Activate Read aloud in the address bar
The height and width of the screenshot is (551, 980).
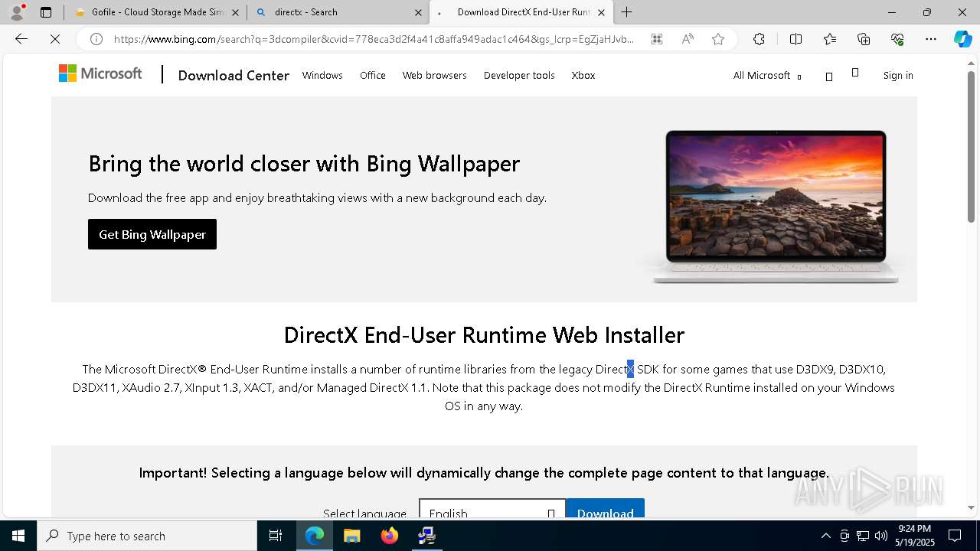(x=688, y=39)
